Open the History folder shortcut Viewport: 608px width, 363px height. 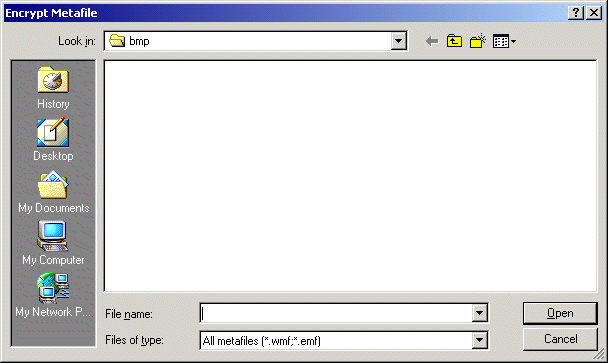pyautogui.click(x=53, y=88)
